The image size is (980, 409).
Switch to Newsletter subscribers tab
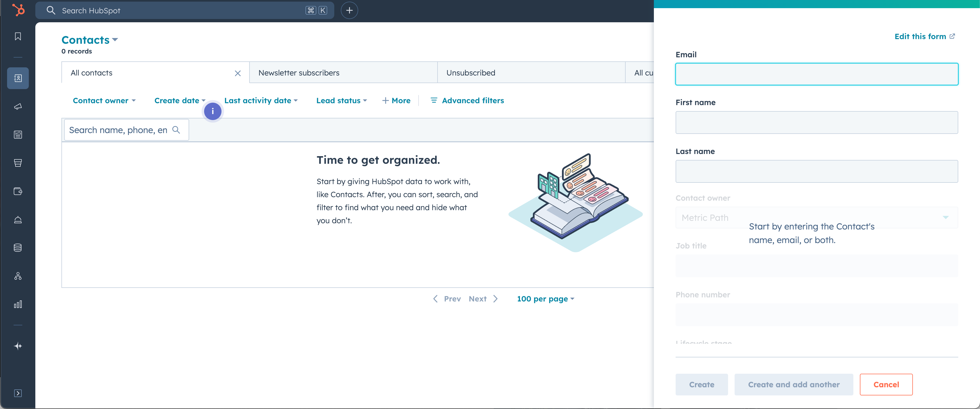(x=343, y=73)
